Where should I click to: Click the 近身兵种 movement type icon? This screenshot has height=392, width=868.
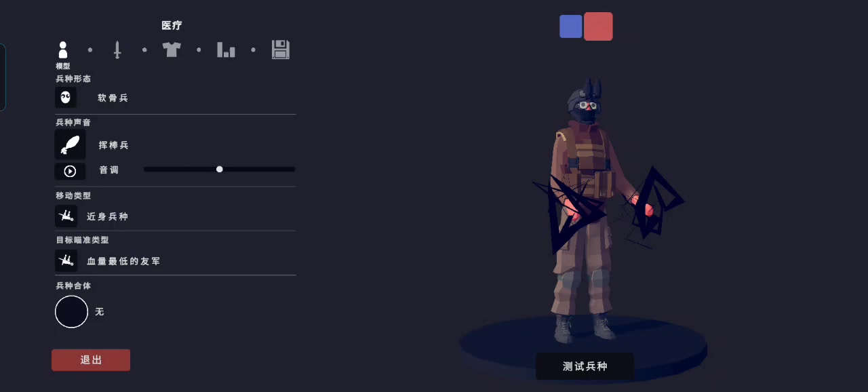pos(66,216)
